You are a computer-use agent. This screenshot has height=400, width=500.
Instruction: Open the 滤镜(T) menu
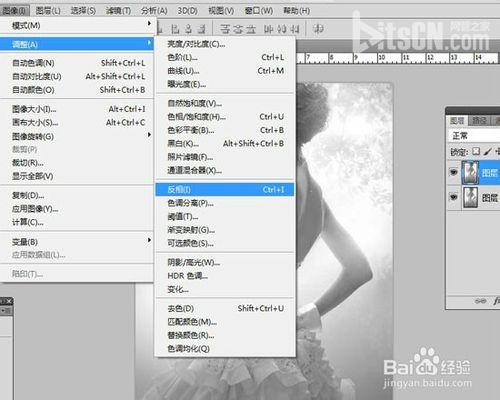click(x=118, y=11)
